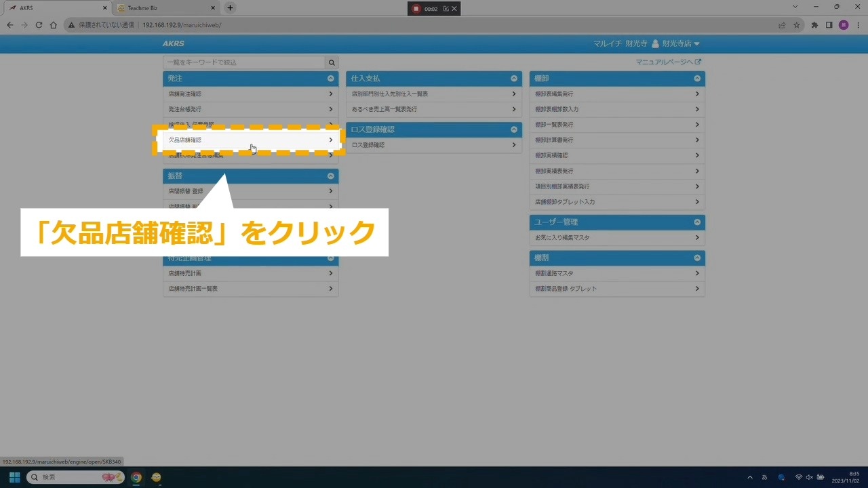Select ロス登録確認 menu entry
Viewport: 868px width, 488px height.
click(433, 145)
